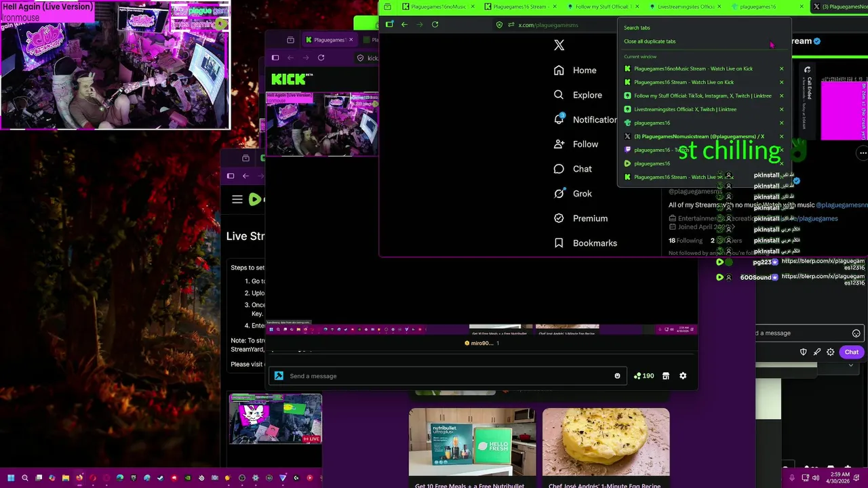Open blerp.com link from 600Sound message

tap(823, 280)
